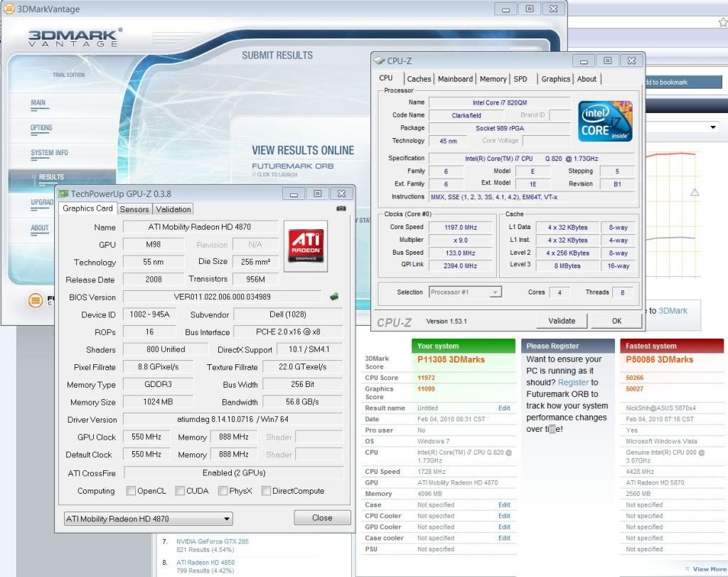Screen dimensions: 728x577
Task: Open NVIDIA GeForce GTX 285 link
Action: (x=212, y=541)
